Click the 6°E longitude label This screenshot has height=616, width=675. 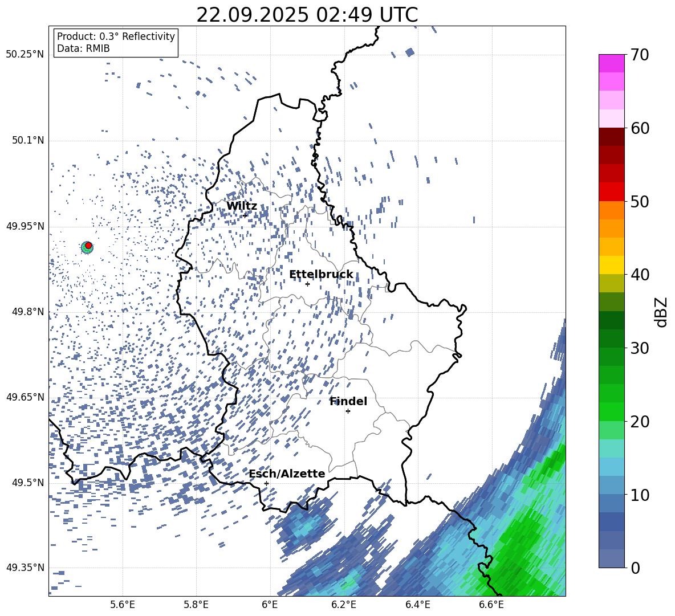click(270, 605)
